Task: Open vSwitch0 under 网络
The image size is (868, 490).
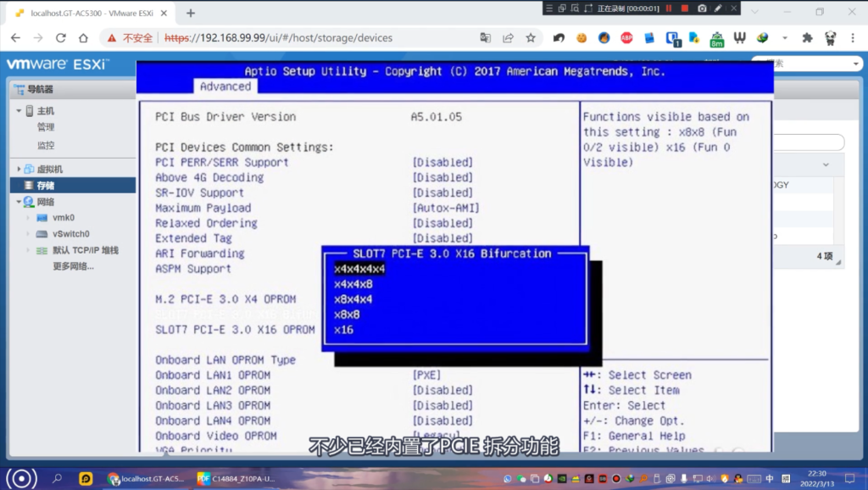Action: click(70, 234)
